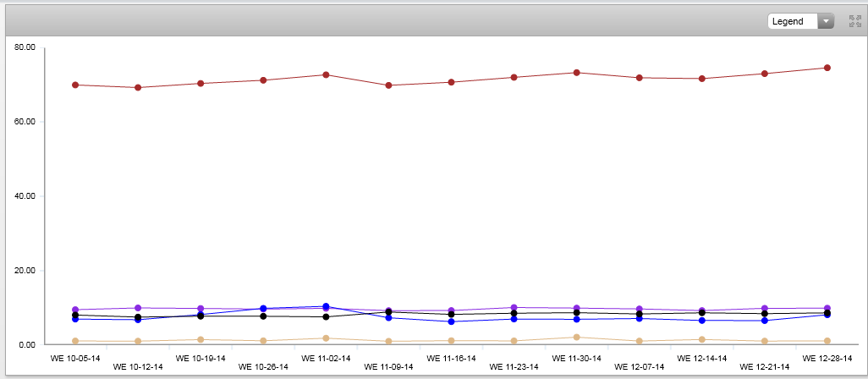Viewport: 868px width, 379px height.
Task: Select red data point at WE 11-09-14
Action: click(388, 85)
